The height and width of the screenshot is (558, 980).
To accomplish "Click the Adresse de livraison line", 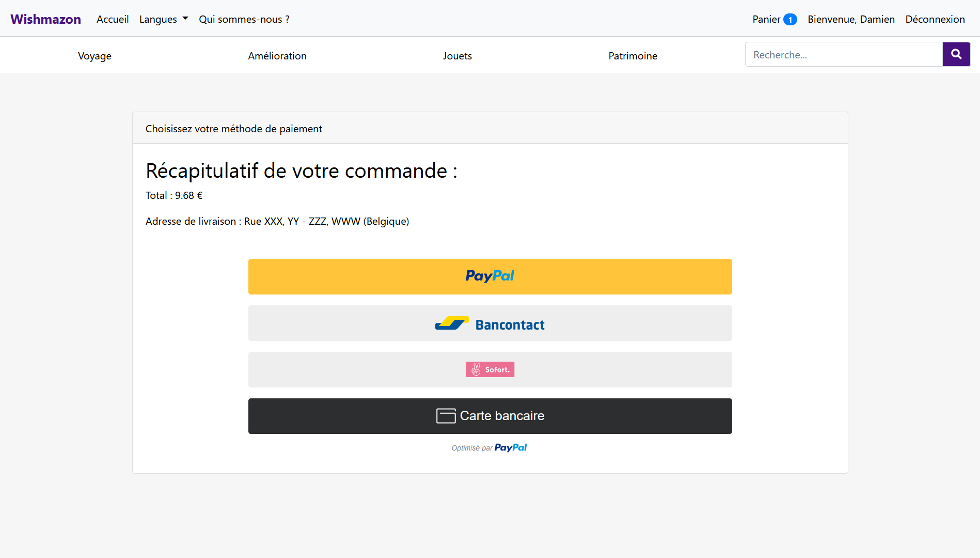I will [277, 221].
